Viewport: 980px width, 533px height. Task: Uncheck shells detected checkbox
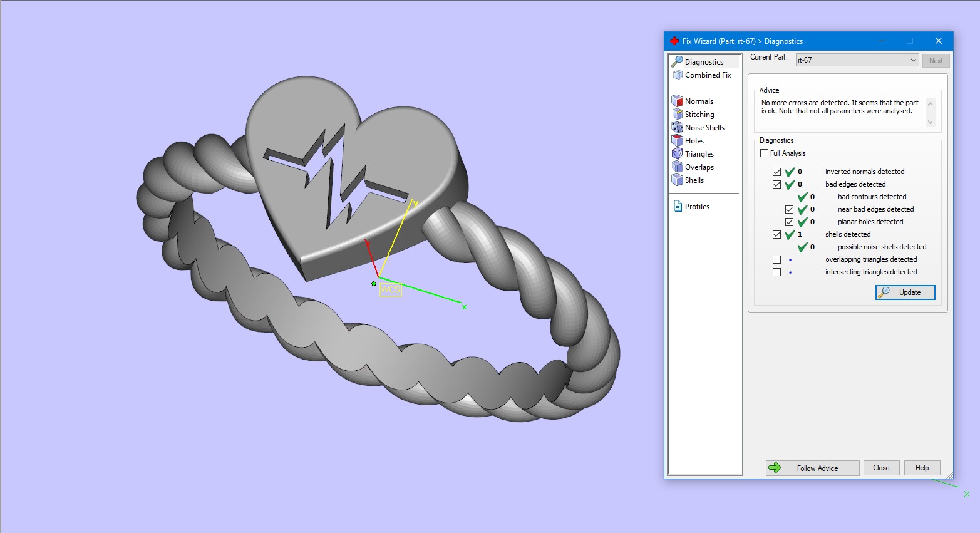pos(776,234)
